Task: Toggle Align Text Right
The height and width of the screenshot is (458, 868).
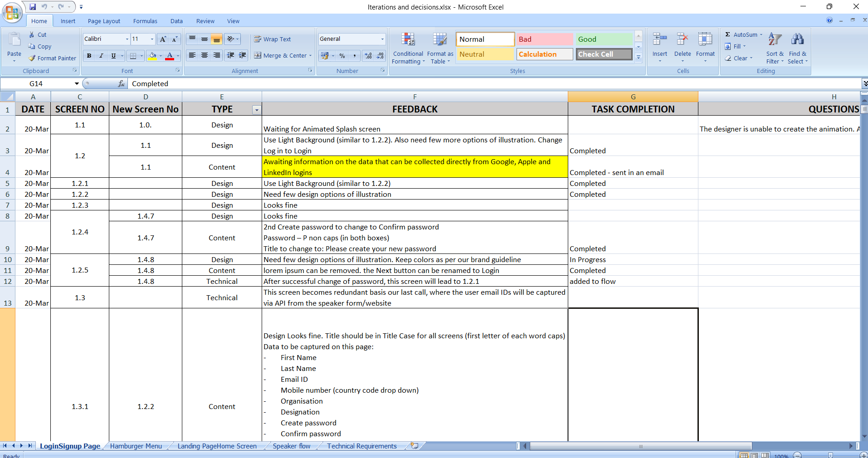Action: (217, 55)
